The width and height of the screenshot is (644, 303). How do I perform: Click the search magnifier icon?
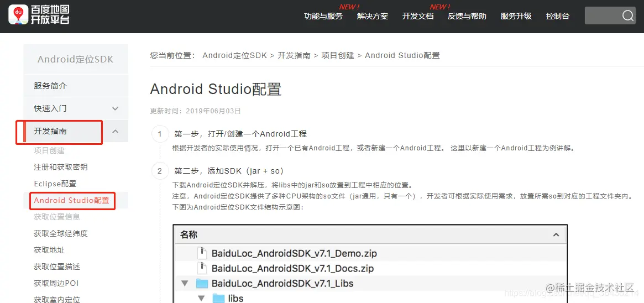click(x=628, y=16)
